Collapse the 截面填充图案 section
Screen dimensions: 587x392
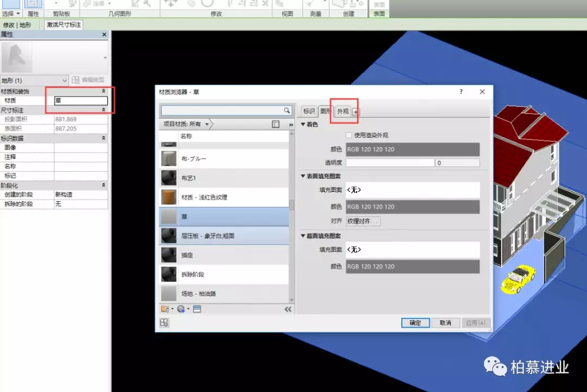tap(303, 236)
